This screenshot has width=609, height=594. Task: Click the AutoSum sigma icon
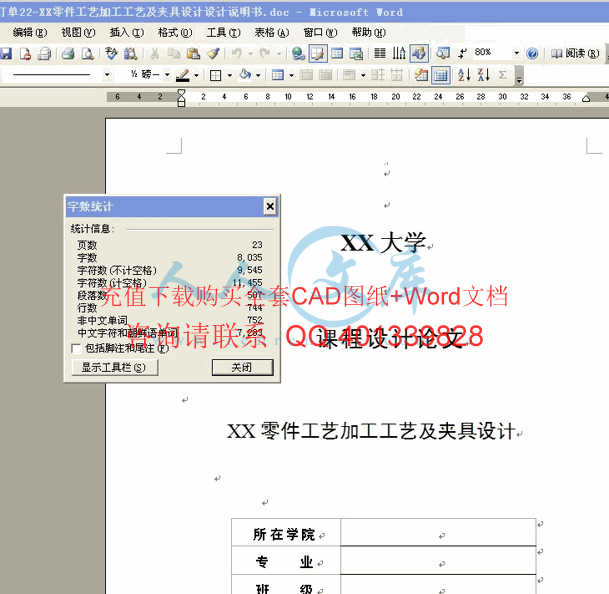coord(503,75)
